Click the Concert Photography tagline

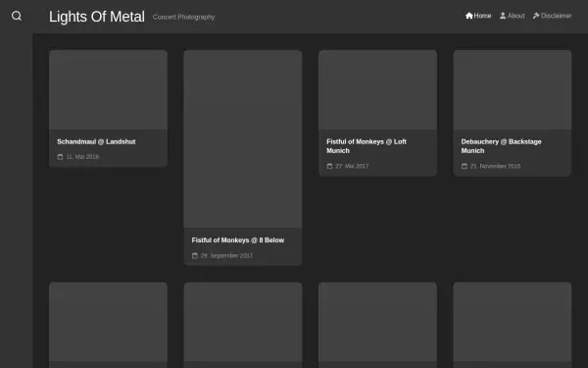tap(184, 17)
